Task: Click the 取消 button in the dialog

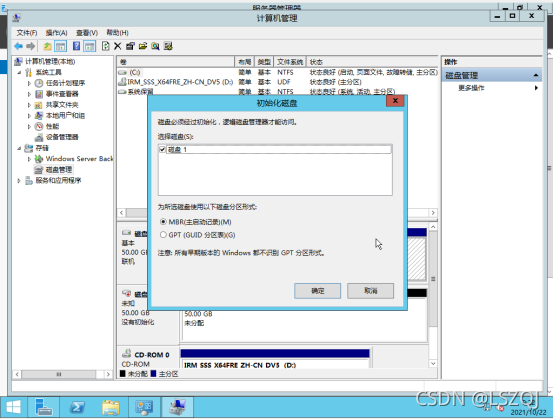Action: click(x=370, y=291)
